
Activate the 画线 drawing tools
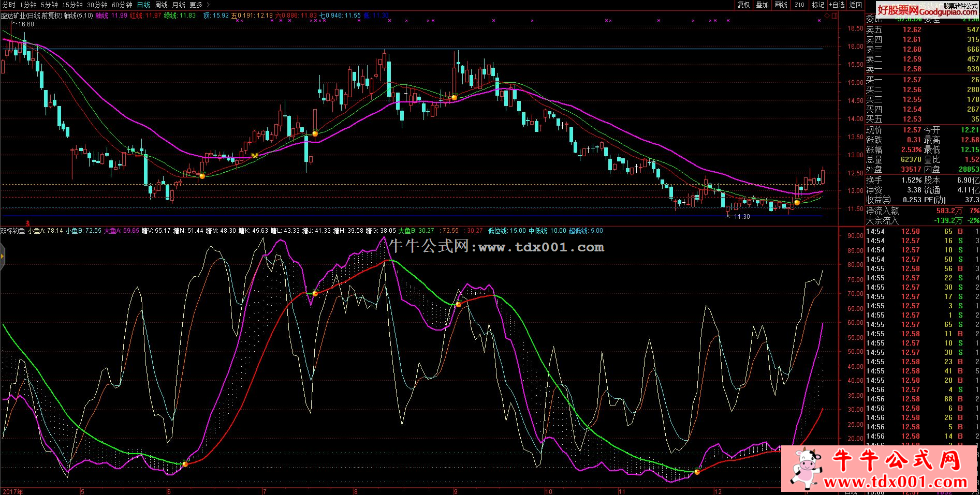point(781,5)
